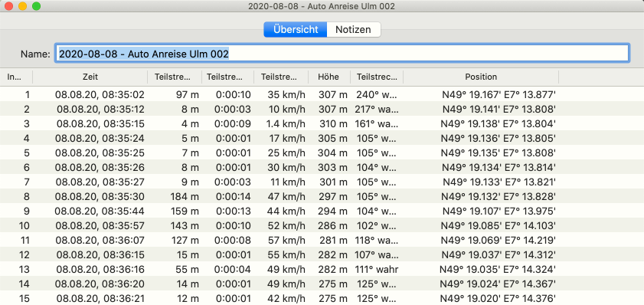Click position N49° 19.135' E7° 13.808'
Viewport: 644px width, 305px height.
[499, 153]
